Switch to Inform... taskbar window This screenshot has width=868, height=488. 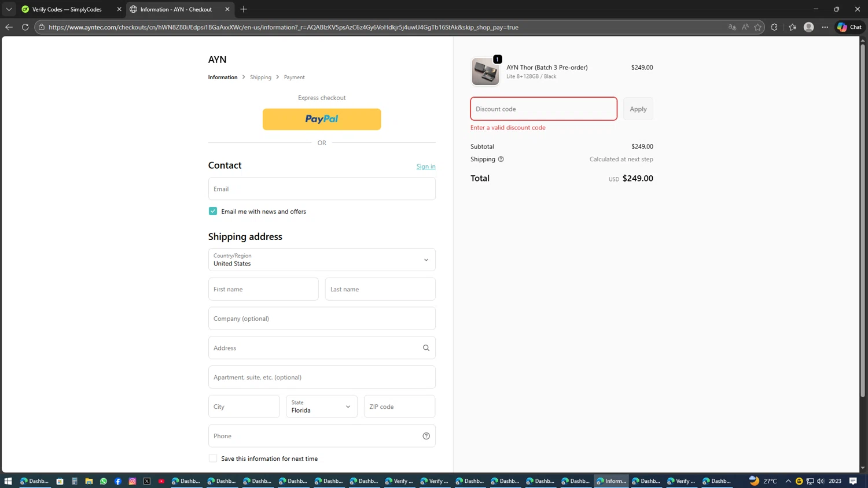click(612, 481)
